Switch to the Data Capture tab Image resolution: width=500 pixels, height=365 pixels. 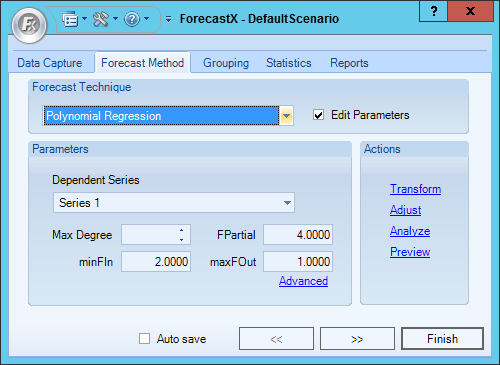pos(50,63)
